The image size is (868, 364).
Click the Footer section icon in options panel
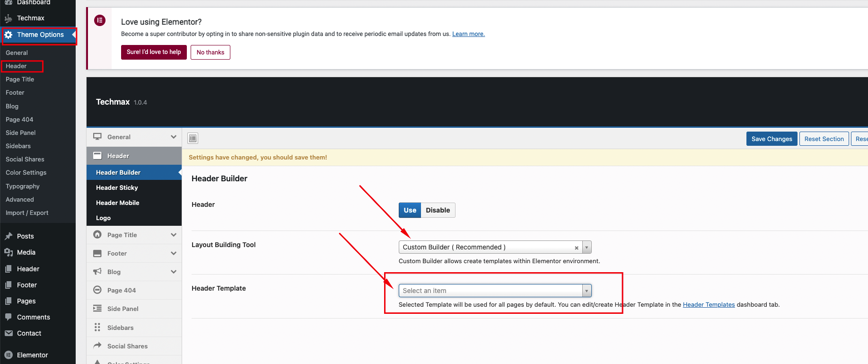pyautogui.click(x=97, y=253)
